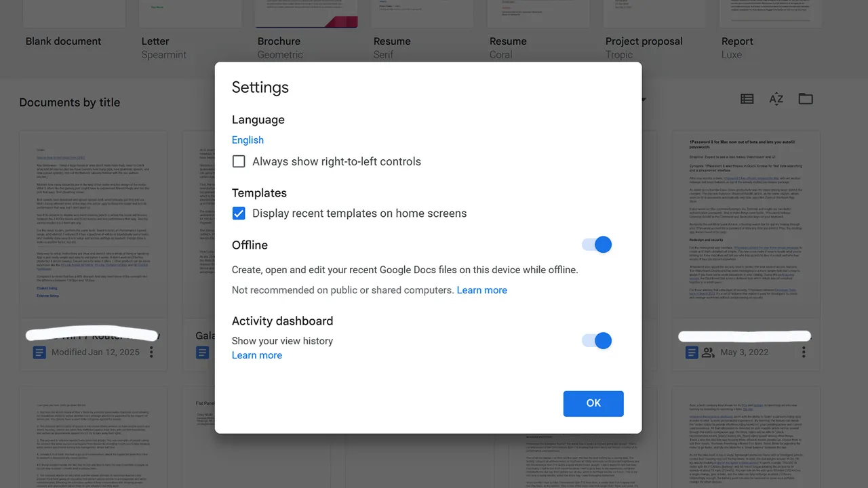Turn off the Show your view history toggle

[595, 340]
